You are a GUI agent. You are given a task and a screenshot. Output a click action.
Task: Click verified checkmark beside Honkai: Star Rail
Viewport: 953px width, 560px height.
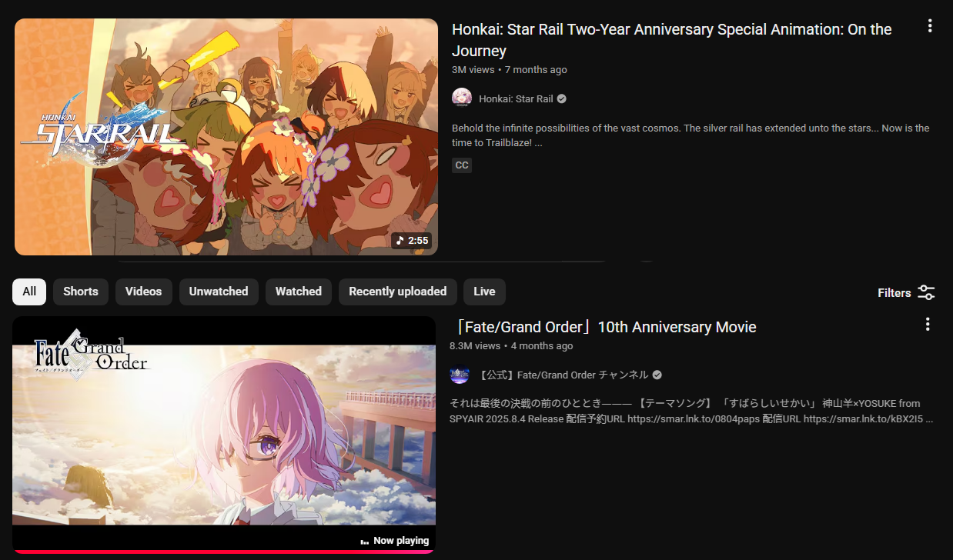click(562, 98)
